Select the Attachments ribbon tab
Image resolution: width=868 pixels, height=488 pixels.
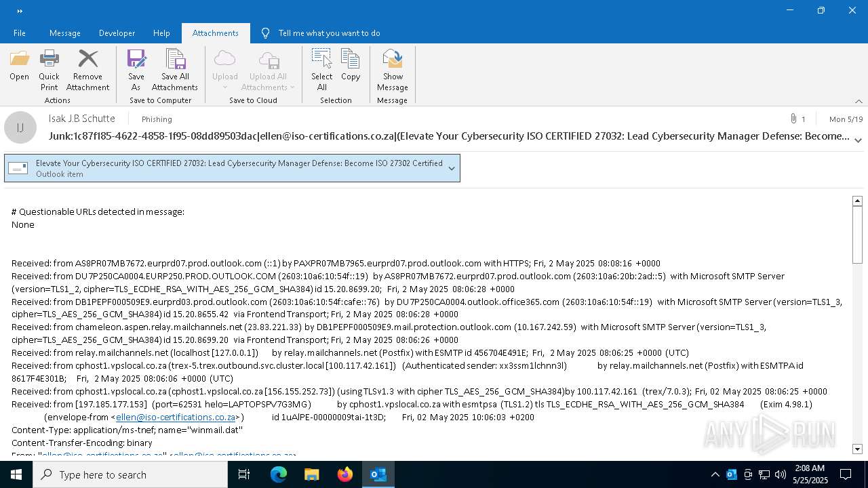click(216, 33)
